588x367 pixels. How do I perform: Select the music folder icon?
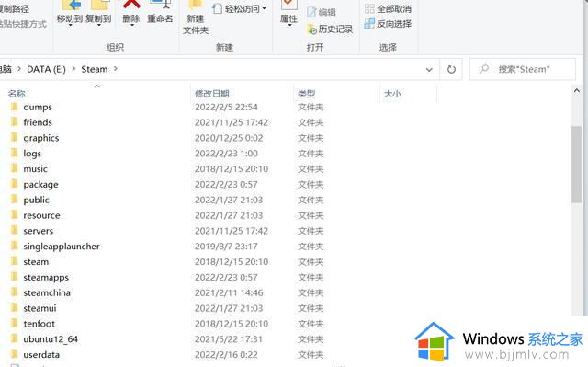15,169
